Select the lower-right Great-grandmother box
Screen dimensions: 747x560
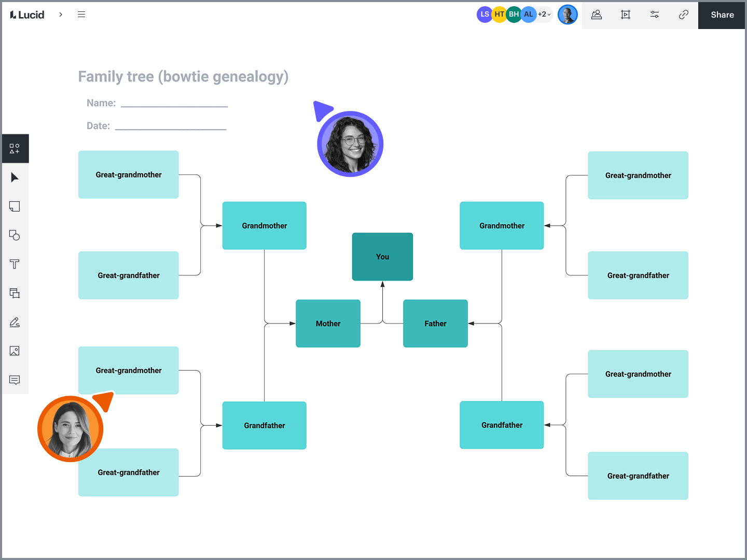[638, 374]
